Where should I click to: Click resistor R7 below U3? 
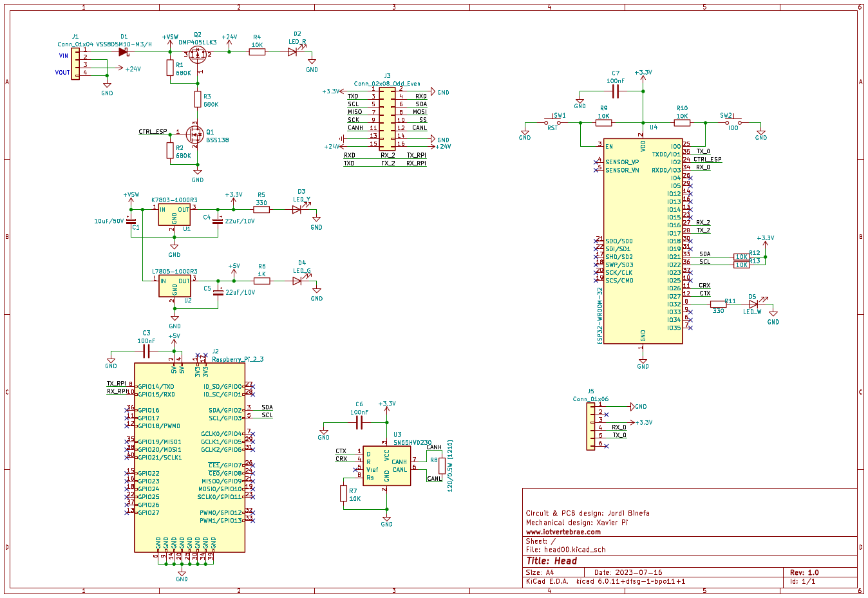[x=343, y=494]
